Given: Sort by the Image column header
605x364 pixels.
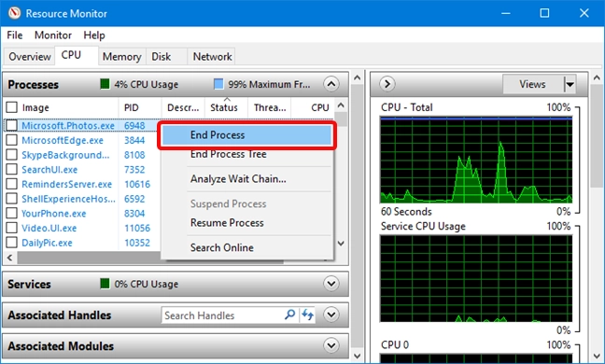Looking at the screenshot, I should (68, 107).
